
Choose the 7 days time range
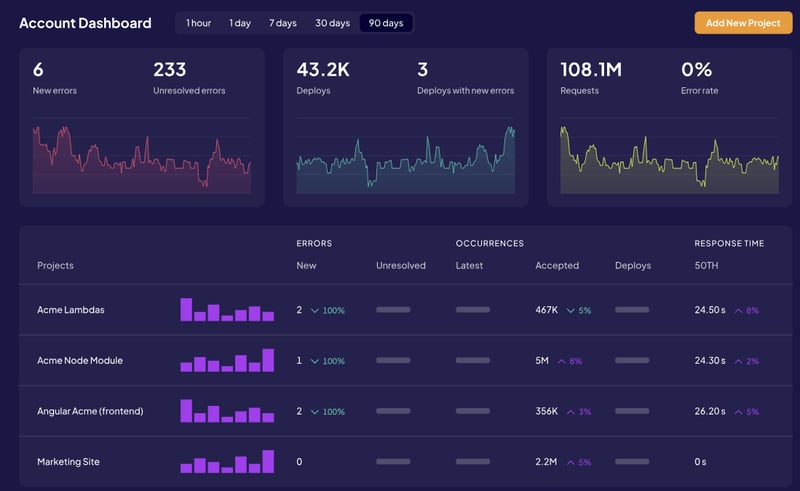pyautogui.click(x=283, y=23)
